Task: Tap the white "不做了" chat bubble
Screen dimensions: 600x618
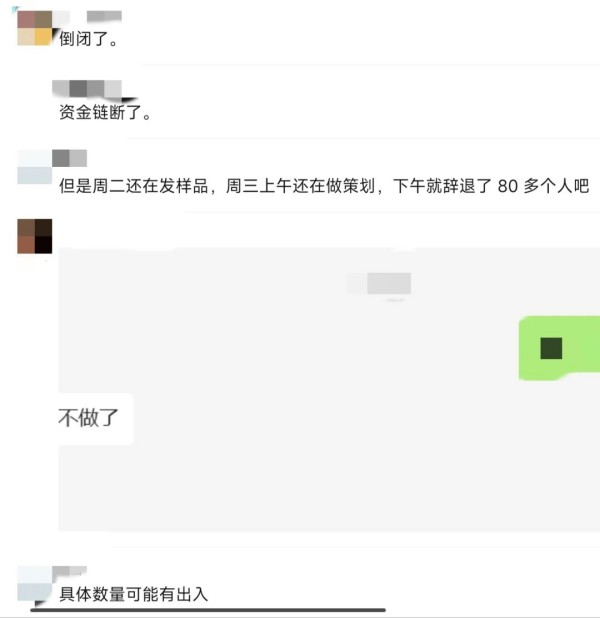Action: point(96,419)
